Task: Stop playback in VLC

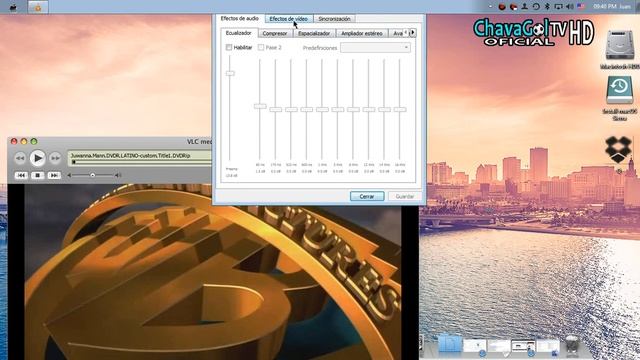Action: tap(38, 175)
